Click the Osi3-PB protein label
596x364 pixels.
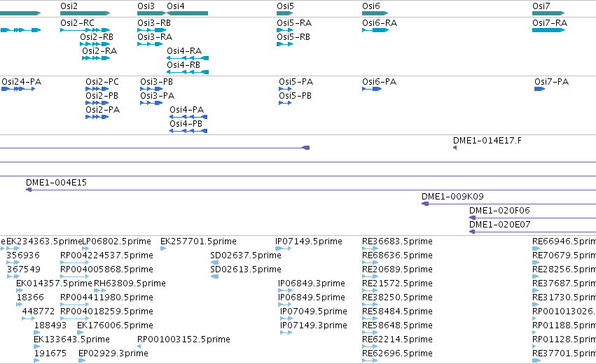tap(157, 82)
